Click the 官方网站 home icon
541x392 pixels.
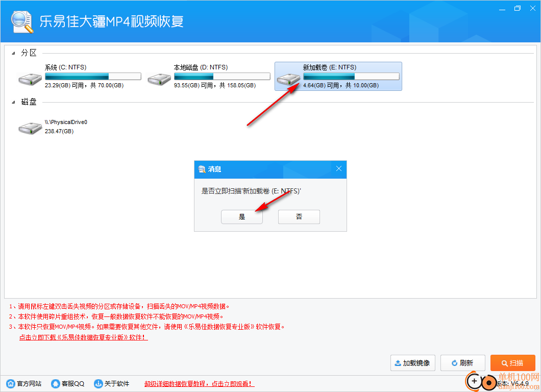11,383
